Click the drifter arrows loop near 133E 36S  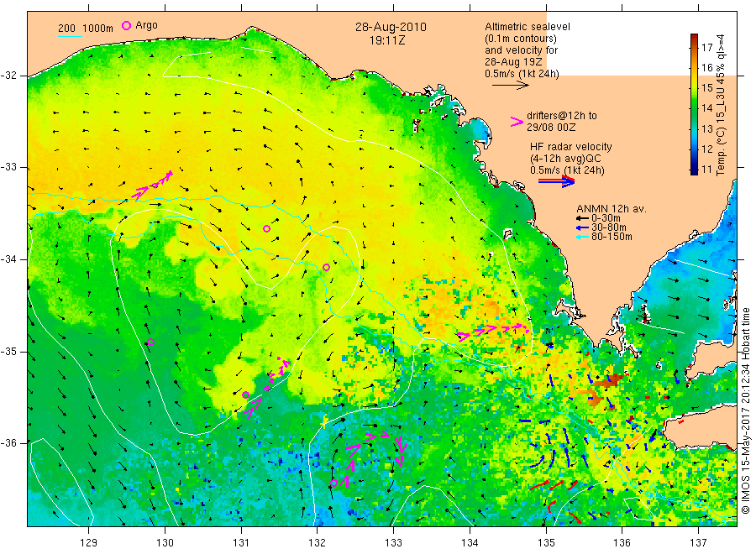(372, 459)
